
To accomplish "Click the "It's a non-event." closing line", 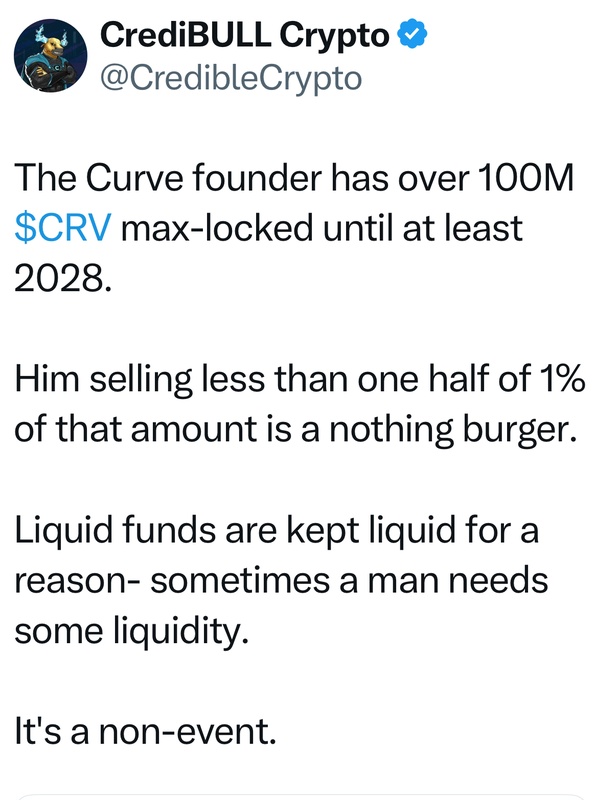I will [145, 731].
